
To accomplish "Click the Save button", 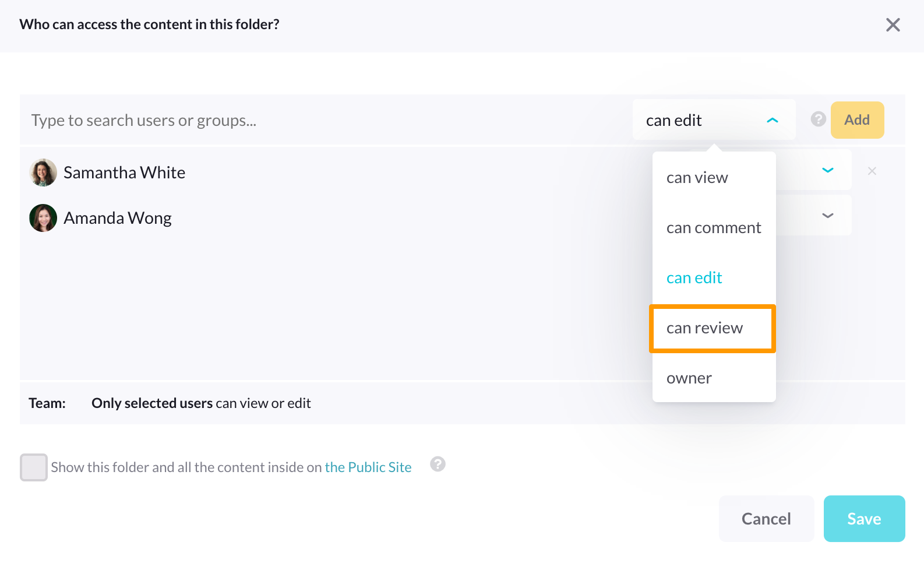I will (864, 519).
